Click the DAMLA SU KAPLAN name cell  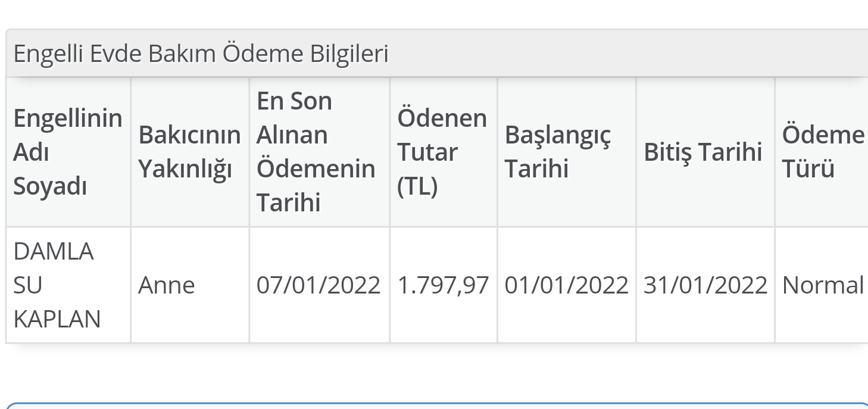coord(57,286)
